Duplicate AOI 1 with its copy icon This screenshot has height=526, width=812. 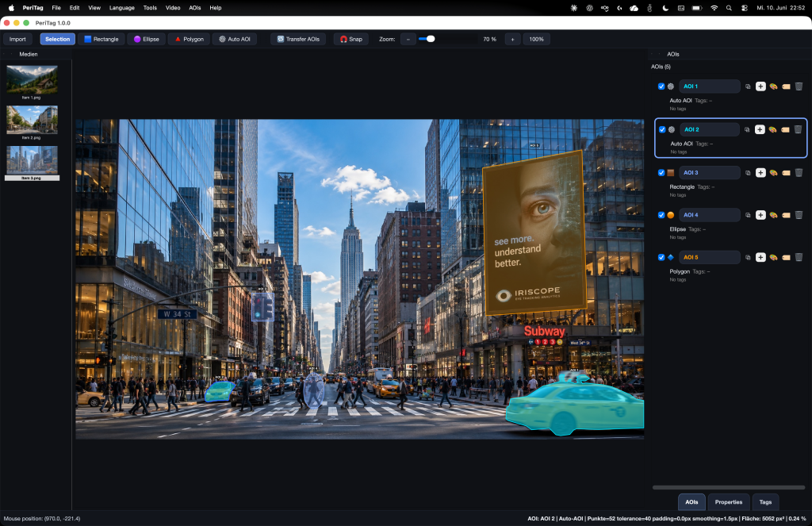click(748, 86)
